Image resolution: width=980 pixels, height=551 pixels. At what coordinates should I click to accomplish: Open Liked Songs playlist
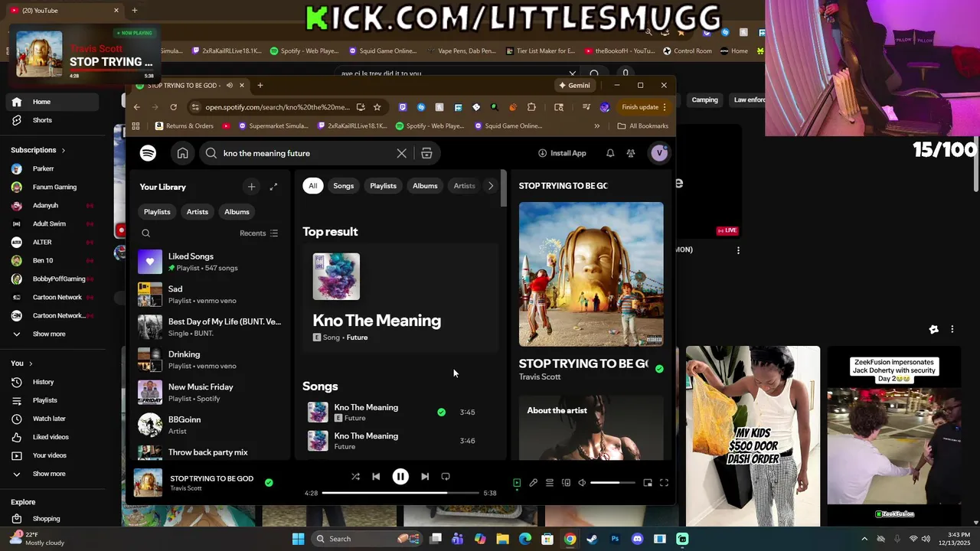pyautogui.click(x=209, y=262)
